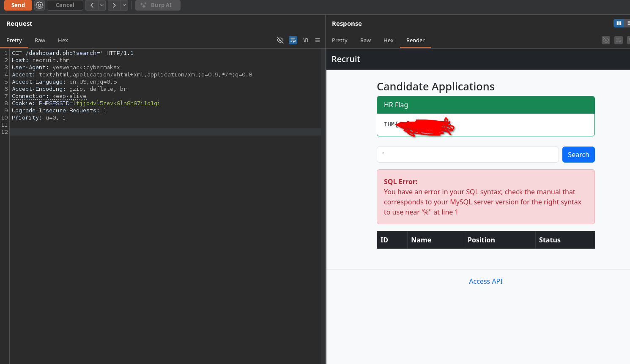Click the Status table column header
The width and height of the screenshot is (630, 364).
pos(565,240)
